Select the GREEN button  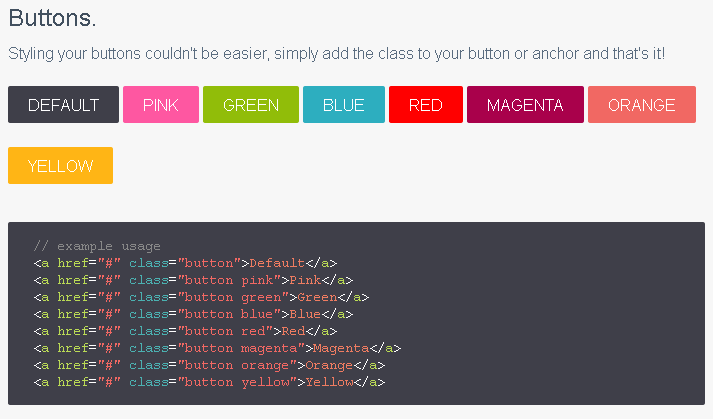click(251, 105)
